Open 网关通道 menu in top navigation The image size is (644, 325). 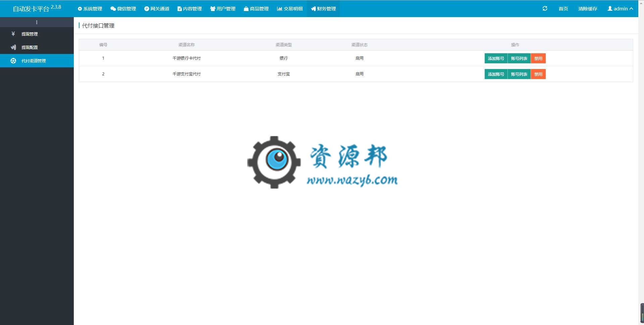pyautogui.click(x=157, y=9)
